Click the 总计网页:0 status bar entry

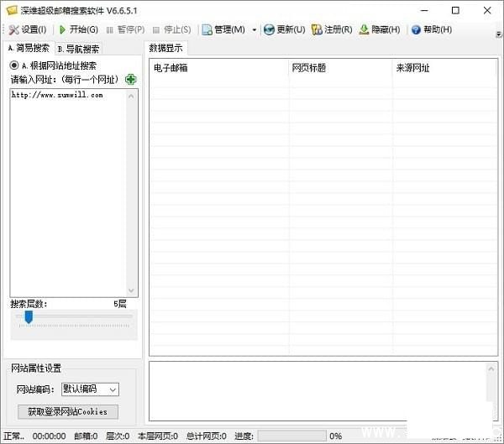(x=206, y=436)
